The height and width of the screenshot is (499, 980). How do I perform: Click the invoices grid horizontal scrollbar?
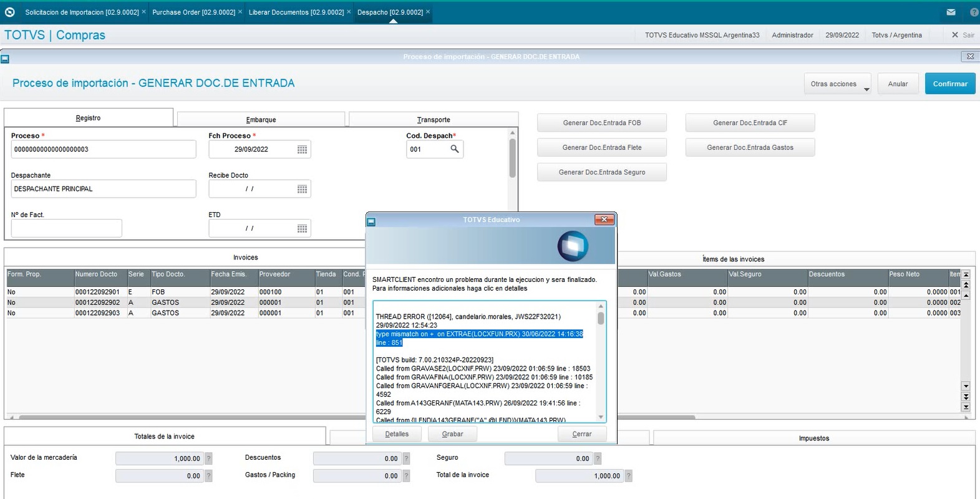click(x=357, y=417)
